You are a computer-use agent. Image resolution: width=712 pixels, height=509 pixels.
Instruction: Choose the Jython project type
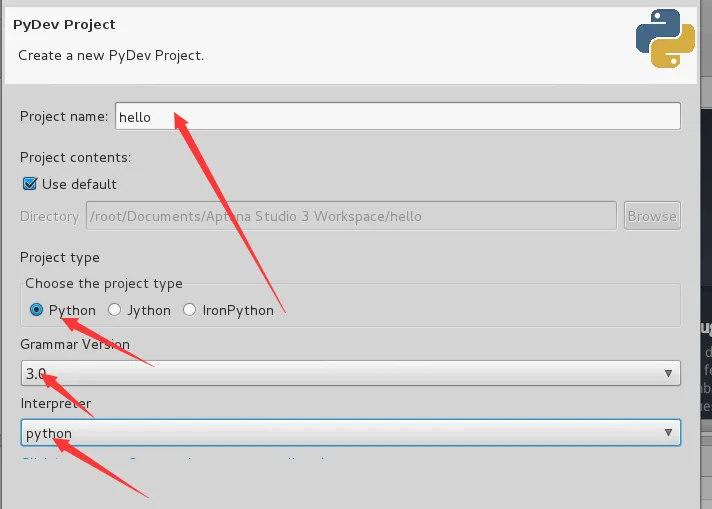pyautogui.click(x=115, y=310)
